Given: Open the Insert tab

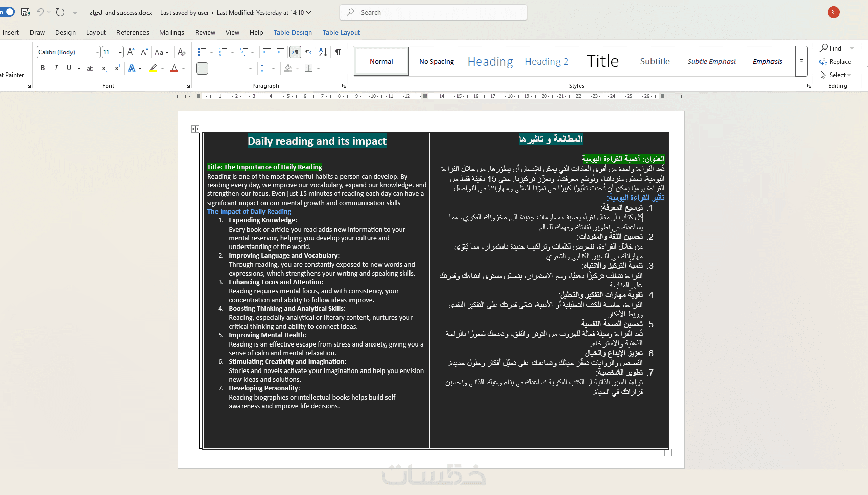Looking at the screenshot, I should (11, 32).
